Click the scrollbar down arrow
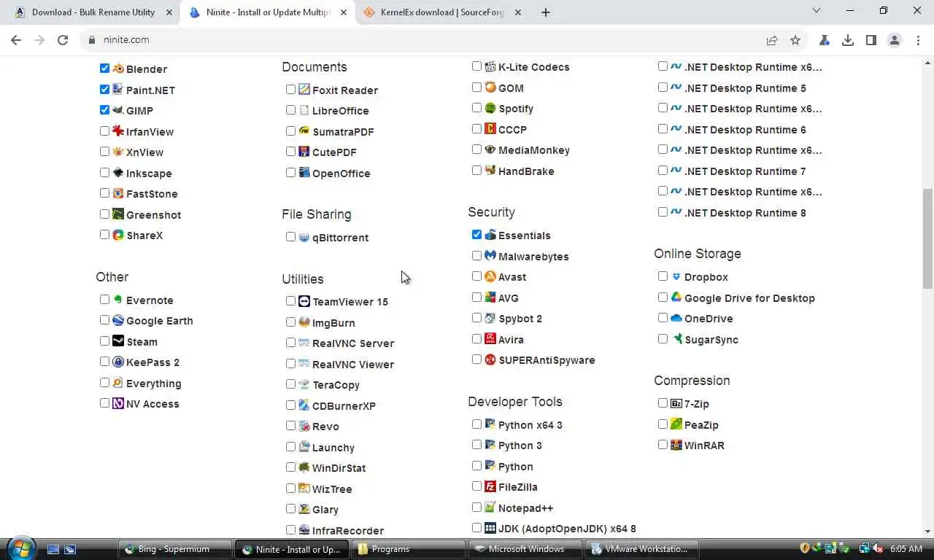This screenshot has height=560, width=934. (927, 532)
